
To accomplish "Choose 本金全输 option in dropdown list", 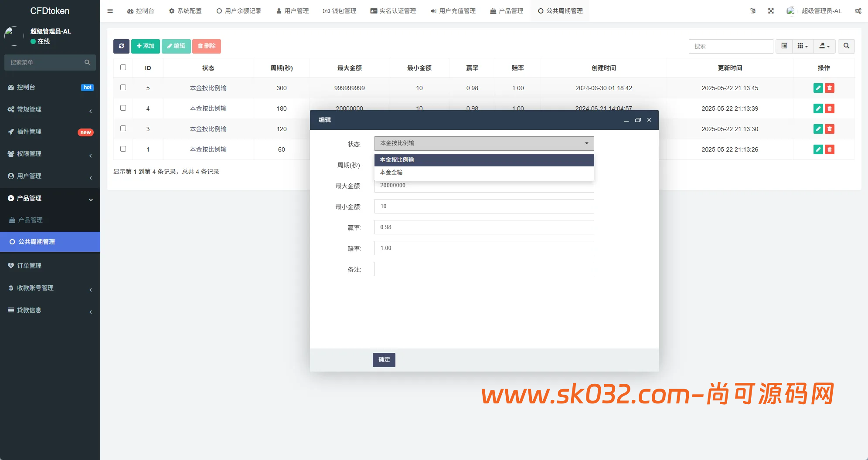I will coord(484,172).
